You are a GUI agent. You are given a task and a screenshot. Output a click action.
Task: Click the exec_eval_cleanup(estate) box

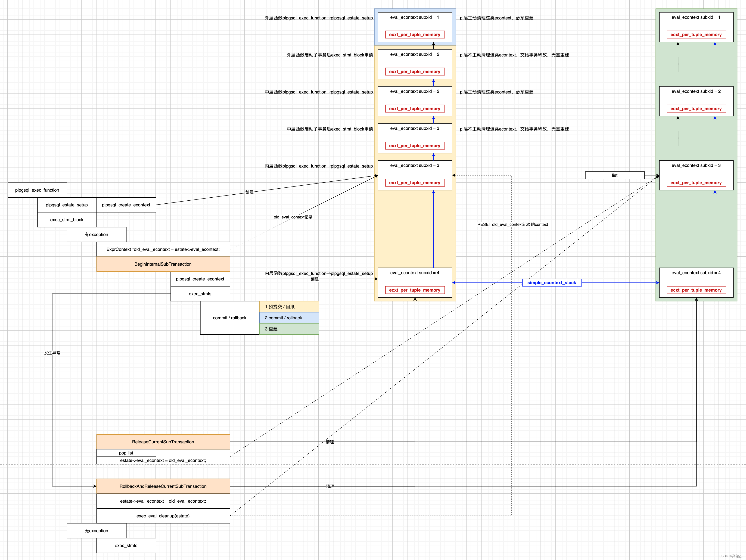tap(163, 516)
